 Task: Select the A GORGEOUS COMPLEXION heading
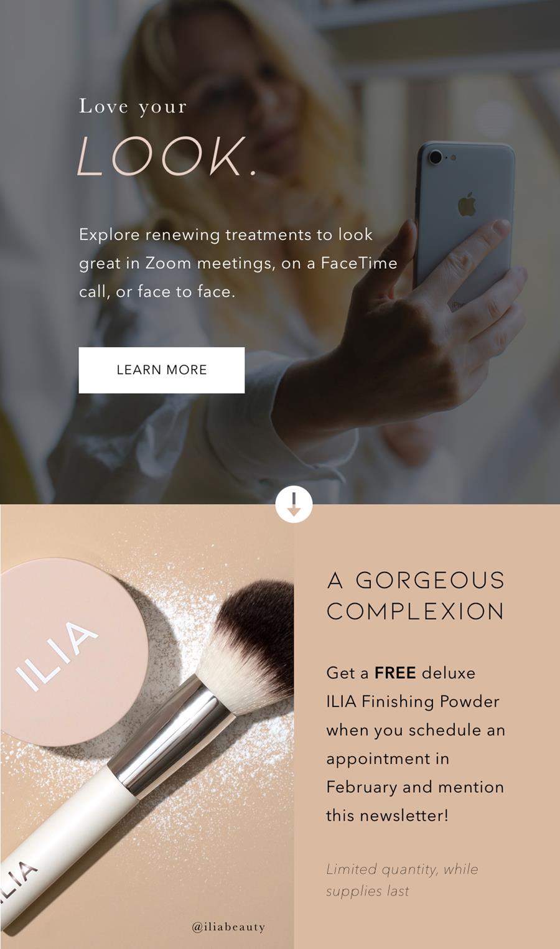[x=416, y=596]
